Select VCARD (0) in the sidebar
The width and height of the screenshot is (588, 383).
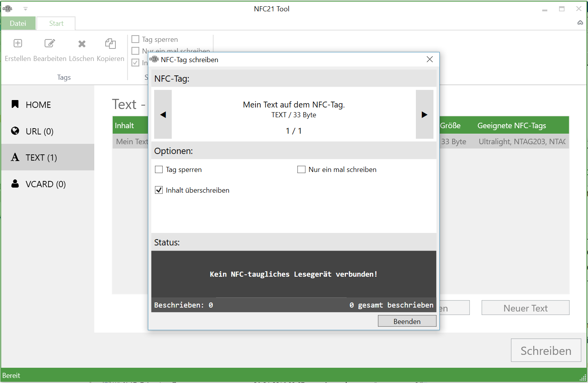[48, 184]
